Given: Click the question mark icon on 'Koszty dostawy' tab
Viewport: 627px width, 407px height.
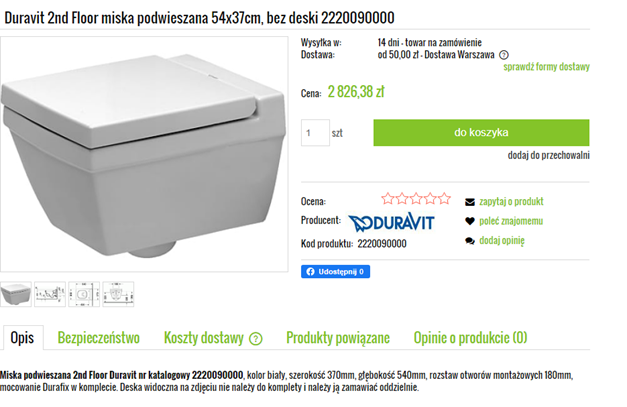Looking at the screenshot, I should pyautogui.click(x=255, y=338).
